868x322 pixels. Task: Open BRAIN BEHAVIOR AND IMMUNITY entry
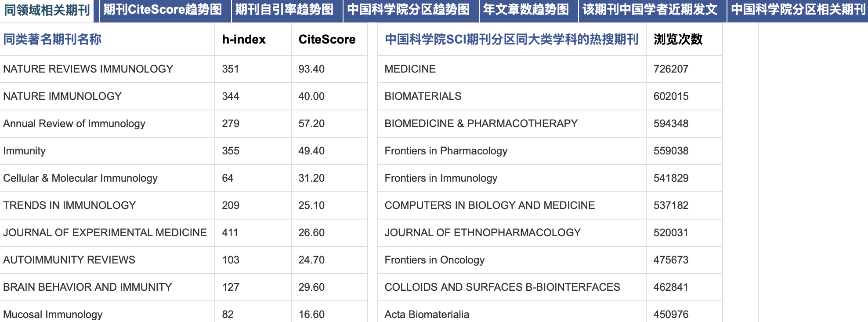click(87, 287)
